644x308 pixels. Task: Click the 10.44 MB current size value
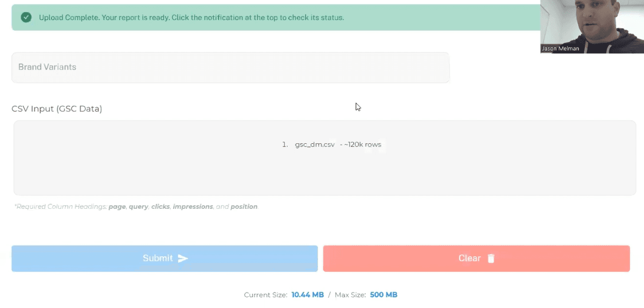(x=307, y=295)
